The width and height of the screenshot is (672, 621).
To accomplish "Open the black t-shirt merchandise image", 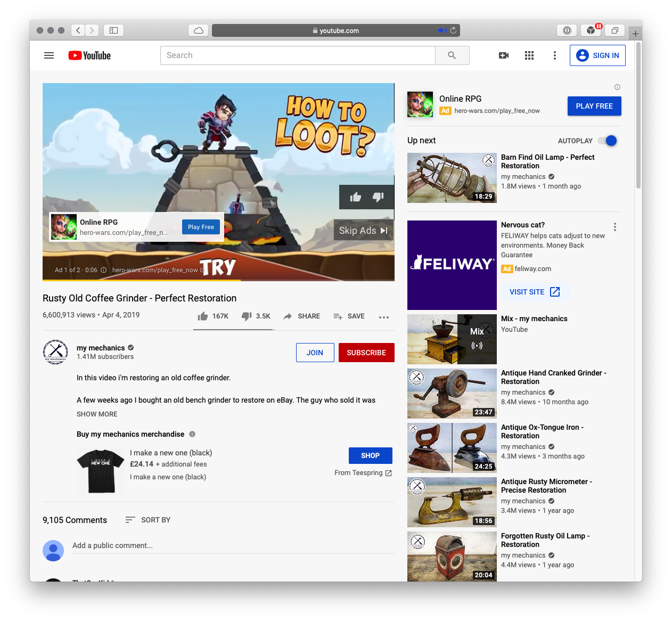I will pyautogui.click(x=101, y=471).
